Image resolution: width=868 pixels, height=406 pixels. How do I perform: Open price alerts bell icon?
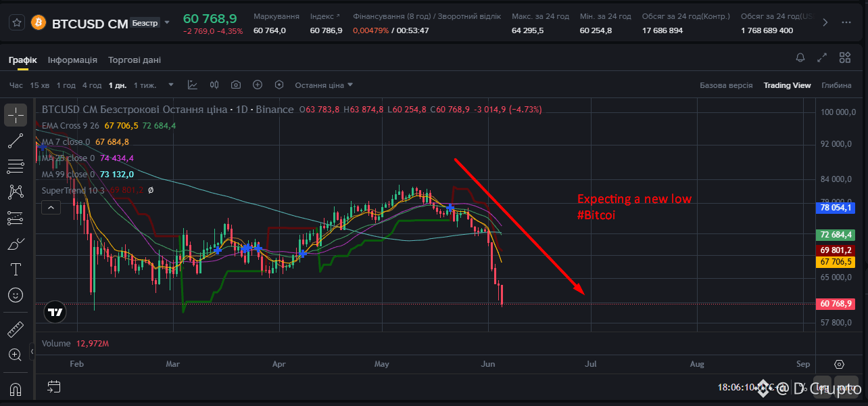pyautogui.click(x=800, y=58)
